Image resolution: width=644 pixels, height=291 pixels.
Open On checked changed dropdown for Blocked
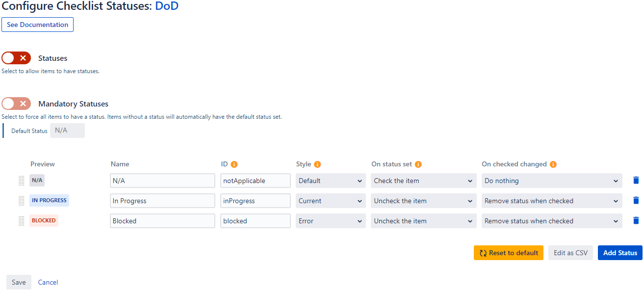552,221
